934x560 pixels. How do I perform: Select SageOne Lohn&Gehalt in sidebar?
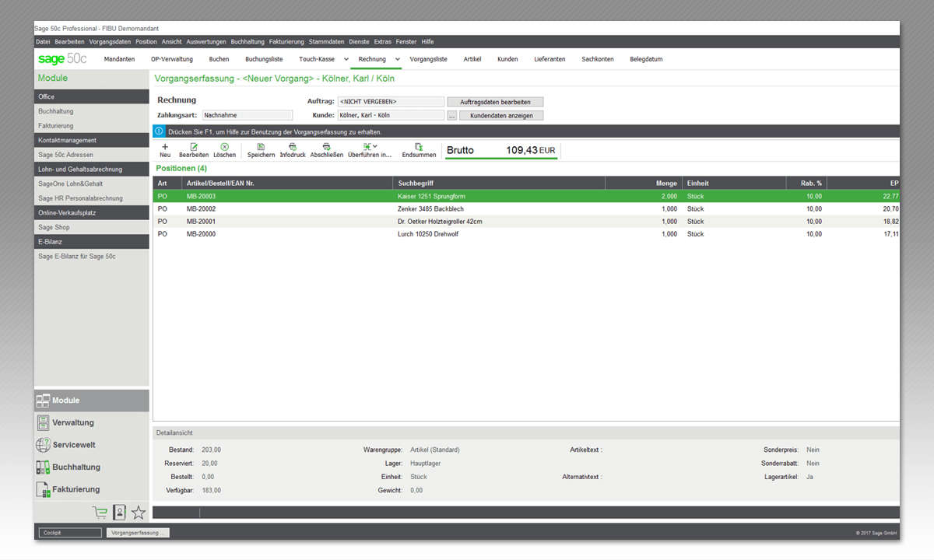91,184
